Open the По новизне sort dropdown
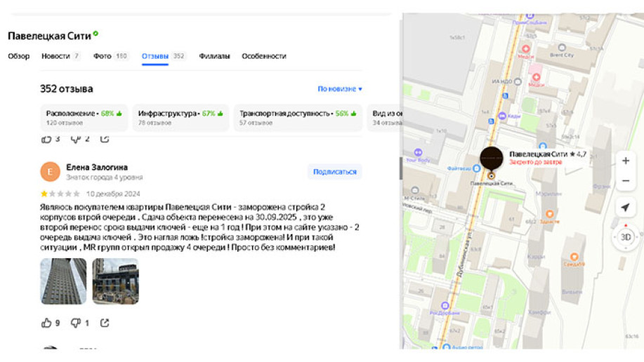Image resolution: width=644 pixels, height=362 pixels. pyautogui.click(x=340, y=89)
